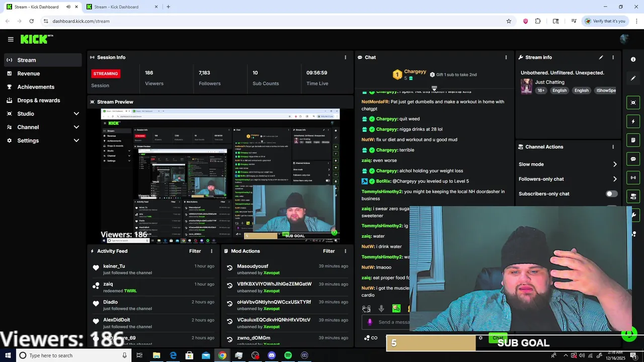Open Channel Actions options menu

[x=613, y=147]
